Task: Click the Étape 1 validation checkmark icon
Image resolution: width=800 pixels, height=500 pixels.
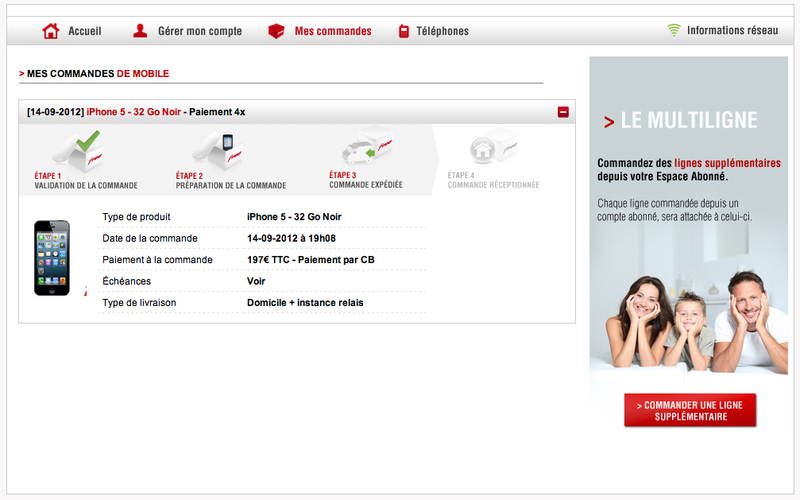Action: coord(77,150)
